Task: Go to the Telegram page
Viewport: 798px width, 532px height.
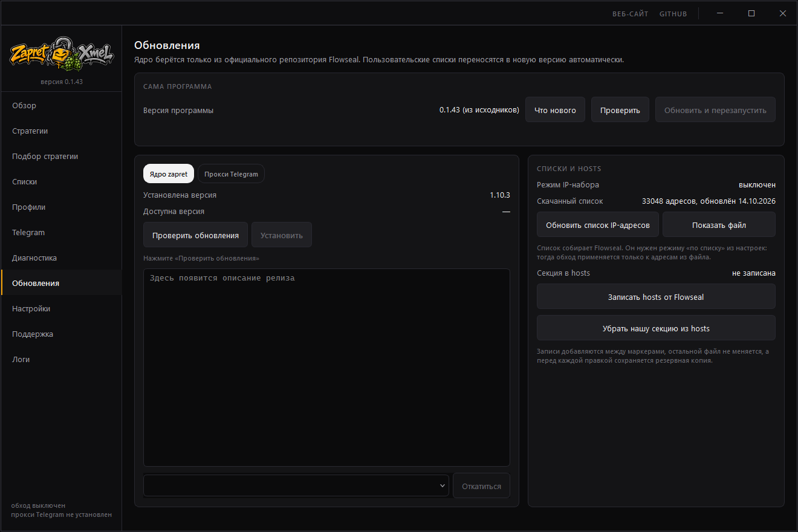Action: (61, 232)
